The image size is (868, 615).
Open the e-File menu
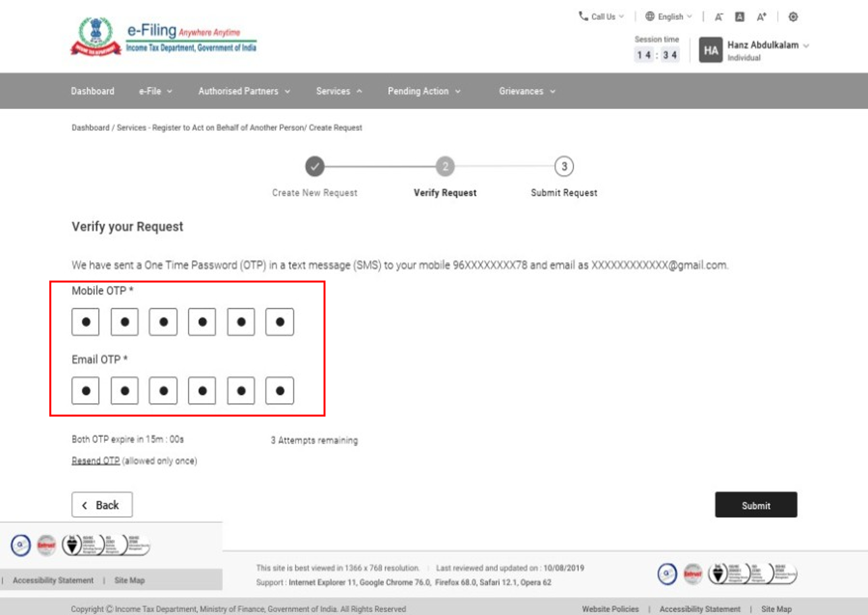(x=155, y=91)
